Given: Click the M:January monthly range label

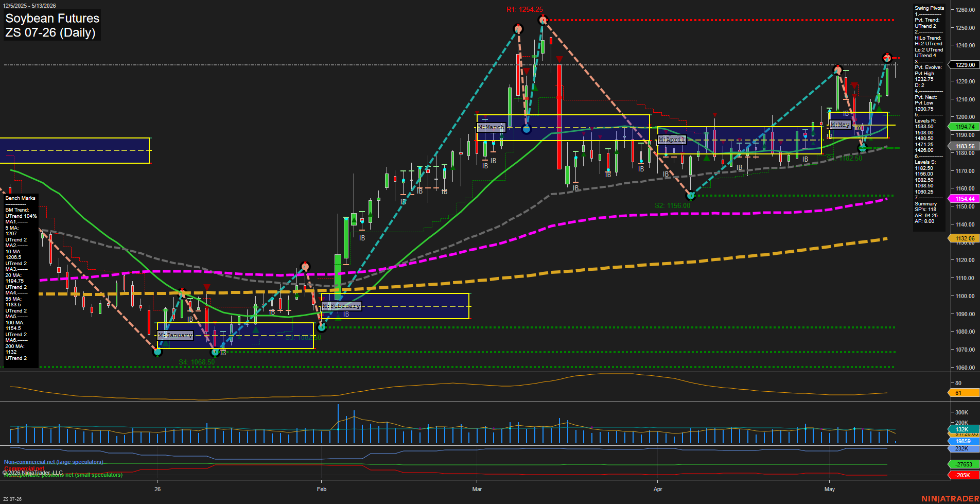Looking at the screenshot, I should 176,335.
